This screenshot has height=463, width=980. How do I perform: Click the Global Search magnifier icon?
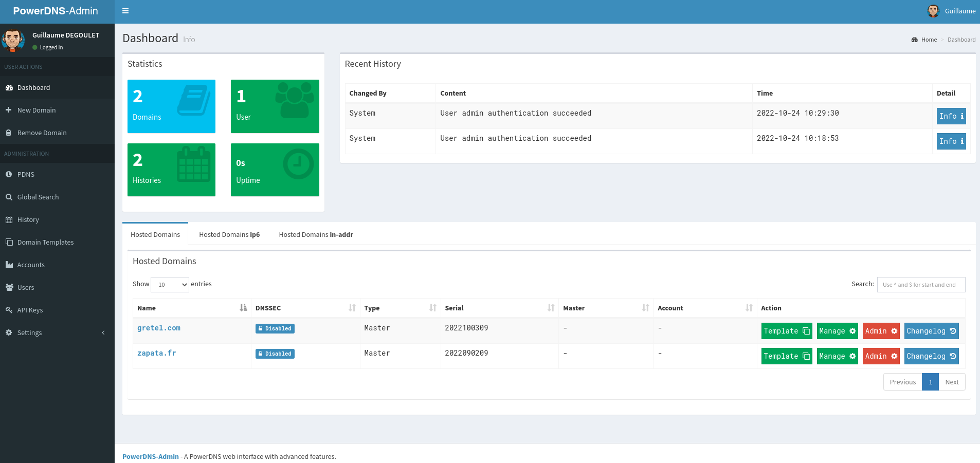coord(9,197)
